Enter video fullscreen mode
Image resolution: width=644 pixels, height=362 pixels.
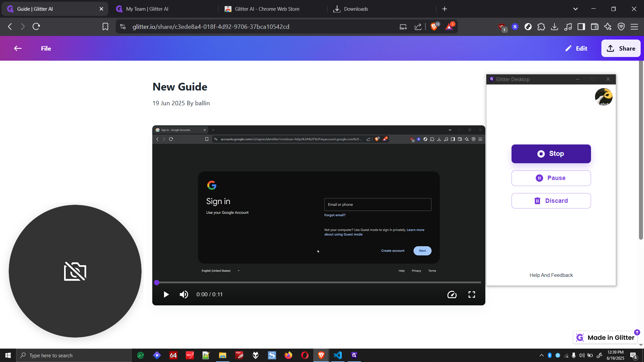(x=472, y=295)
